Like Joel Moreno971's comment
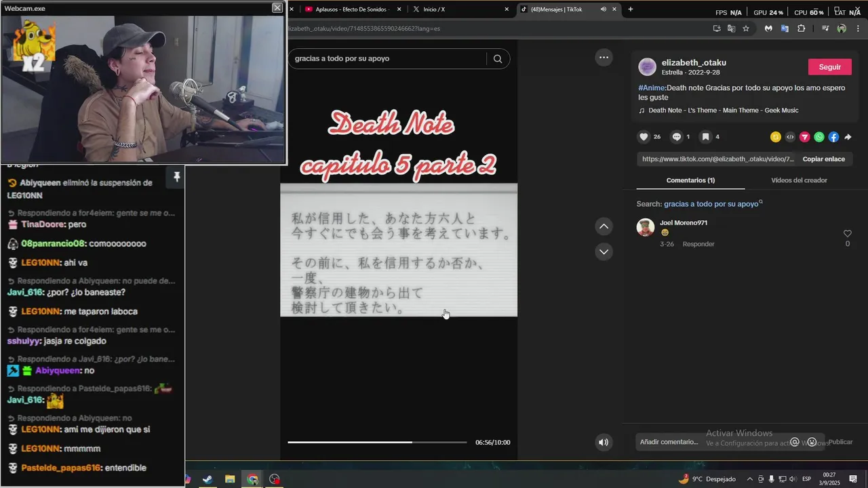Viewport: 868px width, 488px height. 847,233
